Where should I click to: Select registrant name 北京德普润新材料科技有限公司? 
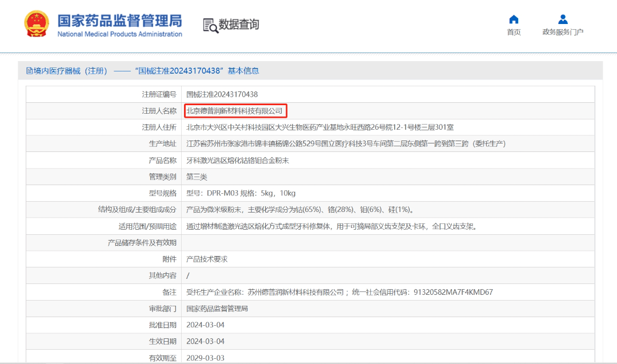pyautogui.click(x=235, y=111)
